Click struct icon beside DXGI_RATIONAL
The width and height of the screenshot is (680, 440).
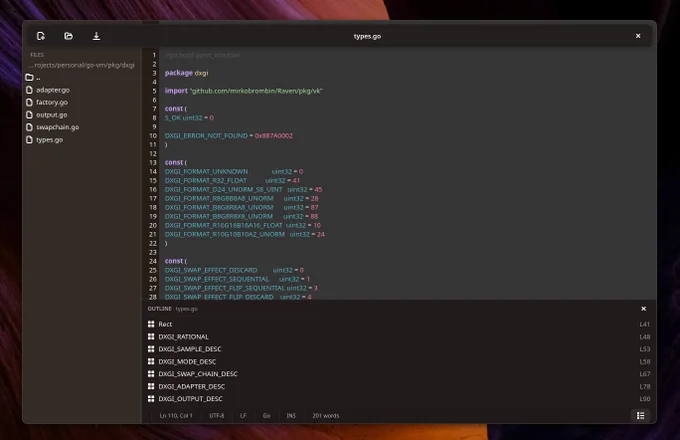(x=151, y=336)
